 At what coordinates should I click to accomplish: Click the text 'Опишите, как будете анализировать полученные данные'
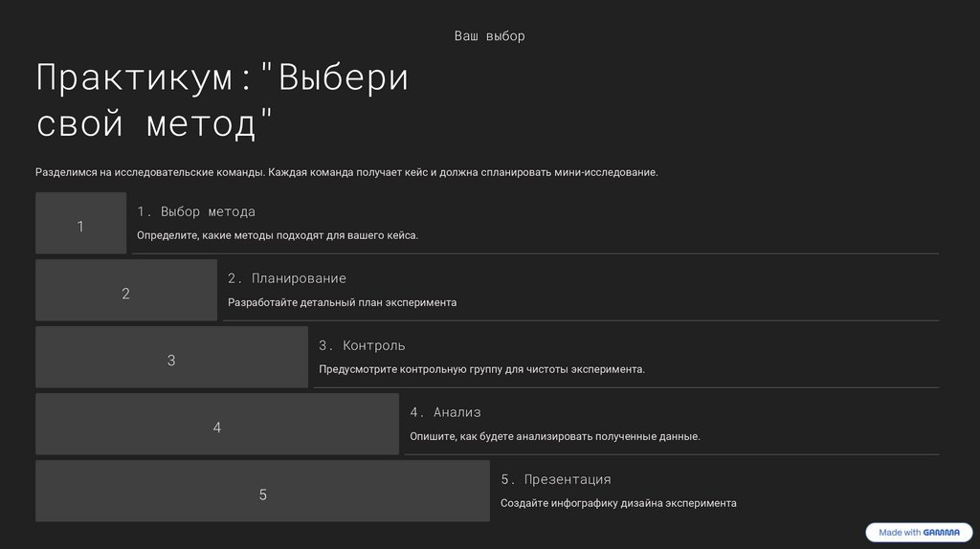(x=554, y=436)
